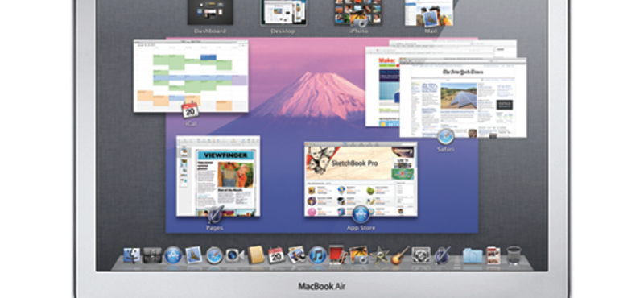Launch iTunes from the Dock
The width and height of the screenshot is (644, 298).
[317, 255]
